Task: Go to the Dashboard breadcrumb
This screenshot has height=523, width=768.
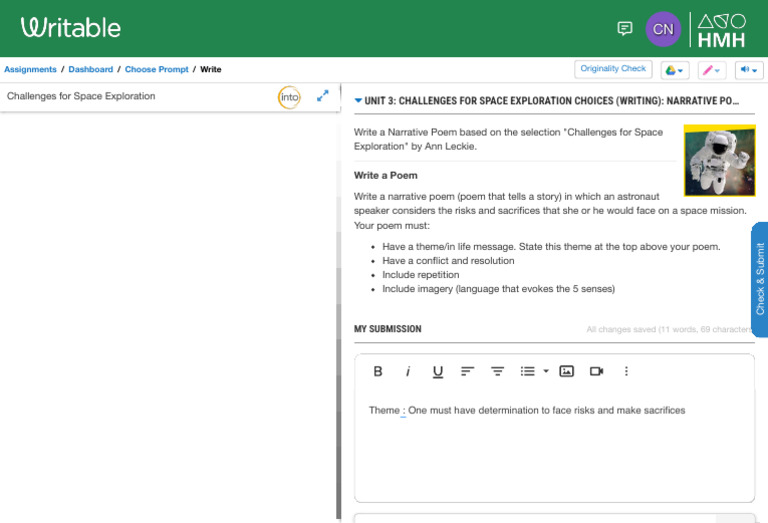Action: [90, 70]
